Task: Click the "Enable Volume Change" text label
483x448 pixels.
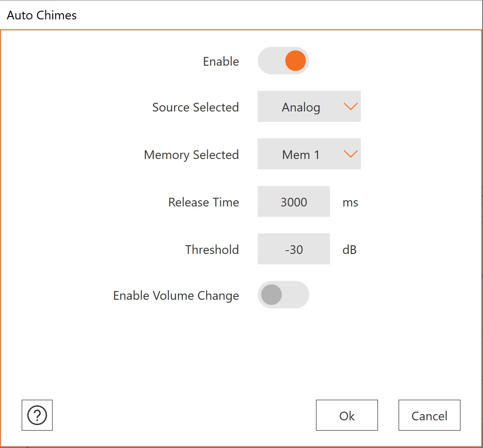Action: pyautogui.click(x=176, y=296)
